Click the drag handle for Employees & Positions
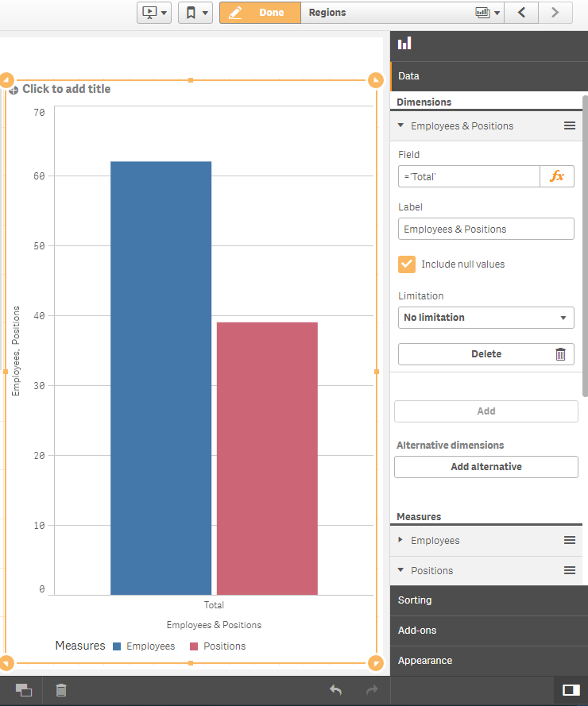 [570, 125]
